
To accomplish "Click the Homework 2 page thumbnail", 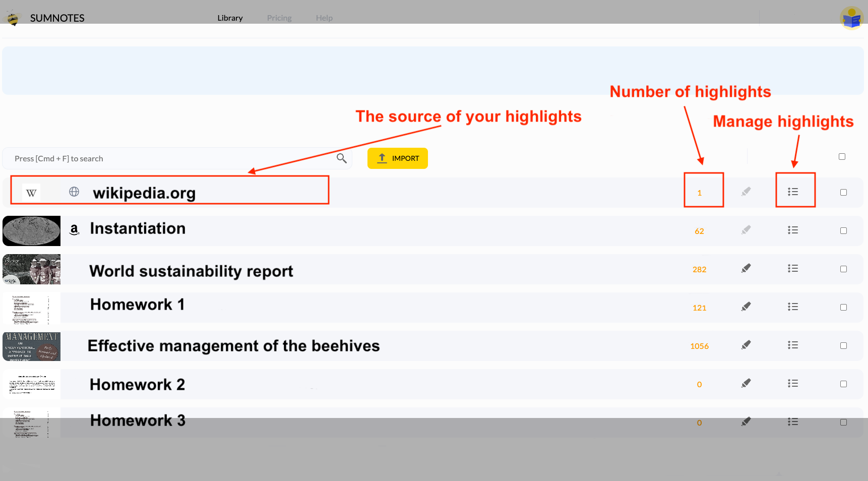I will tap(31, 384).
